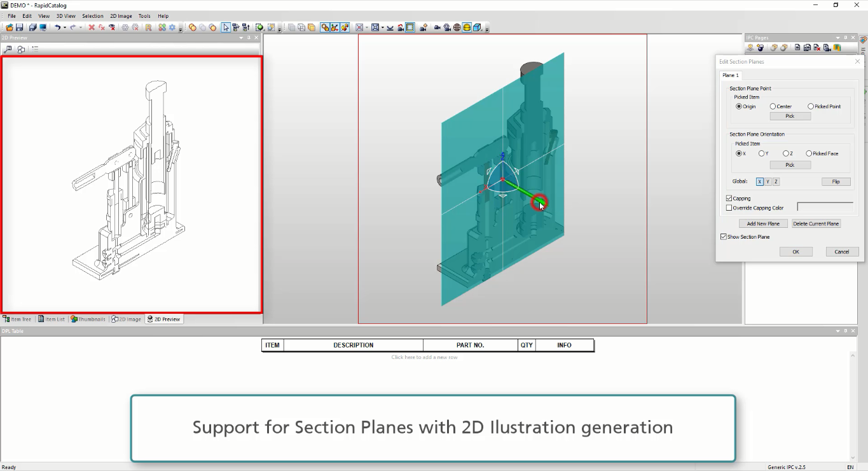Open the 2D Image menu
The image size is (868, 471).
pyautogui.click(x=121, y=16)
